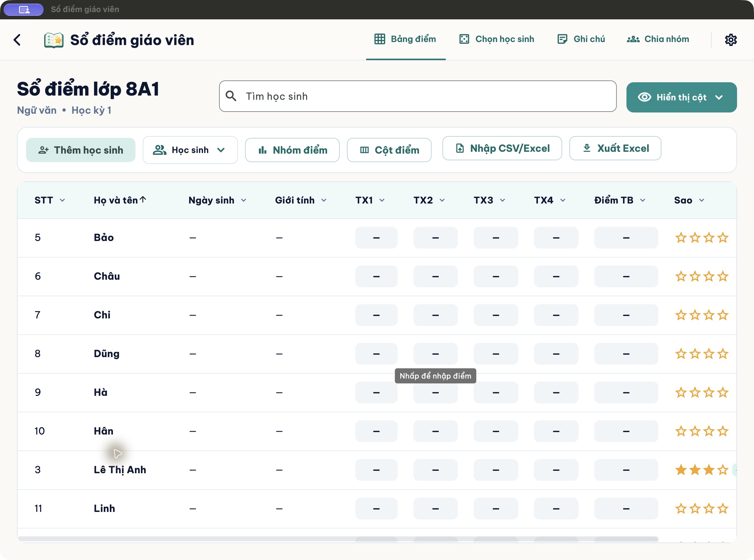Click third star for Linh
The height and width of the screenshot is (560, 754).
tap(709, 509)
